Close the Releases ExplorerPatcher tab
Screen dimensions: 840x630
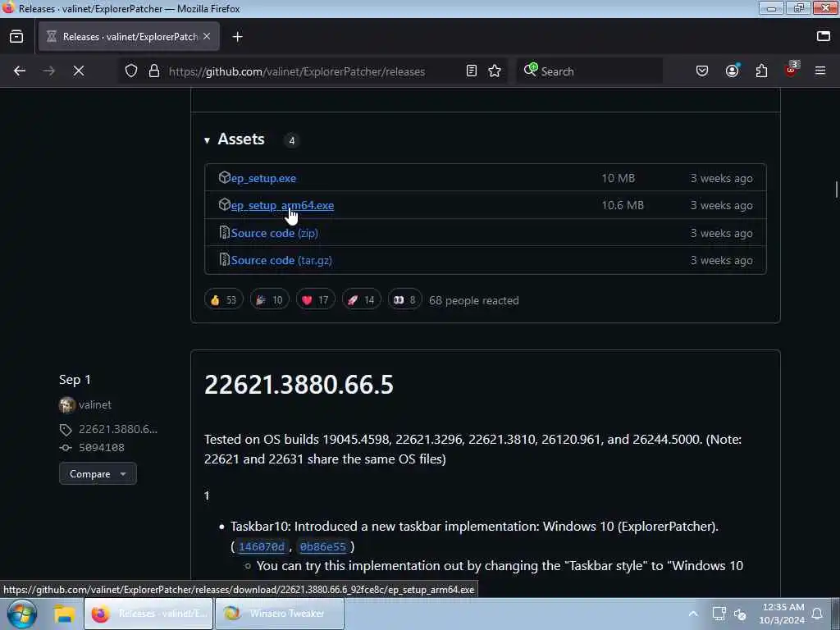[207, 36]
